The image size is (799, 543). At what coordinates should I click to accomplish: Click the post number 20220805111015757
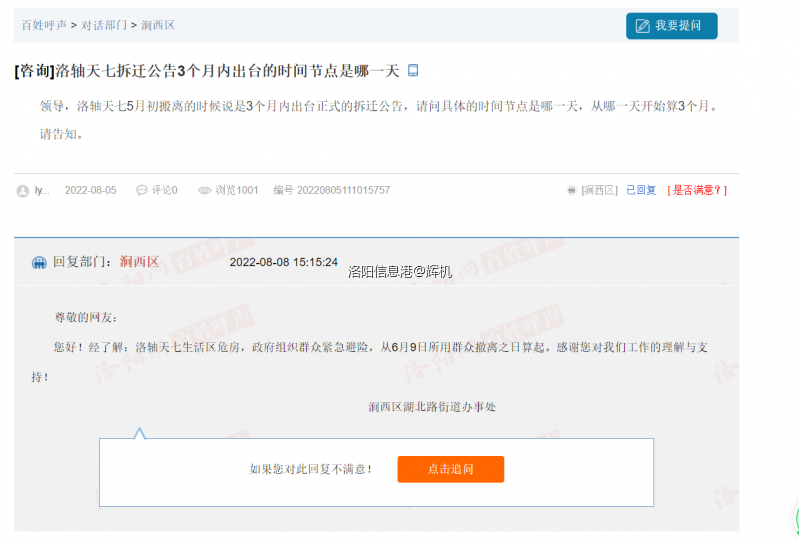pyautogui.click(x=343, y=190)
